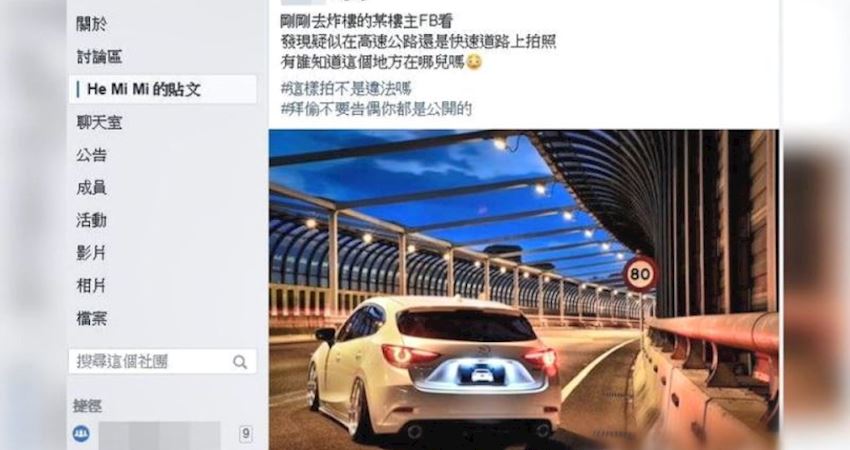The image size is (850, 450).
Task: Select He Mi Mi 的貼文 menu item
Action: pyautogui.click(x=163, y=89)
